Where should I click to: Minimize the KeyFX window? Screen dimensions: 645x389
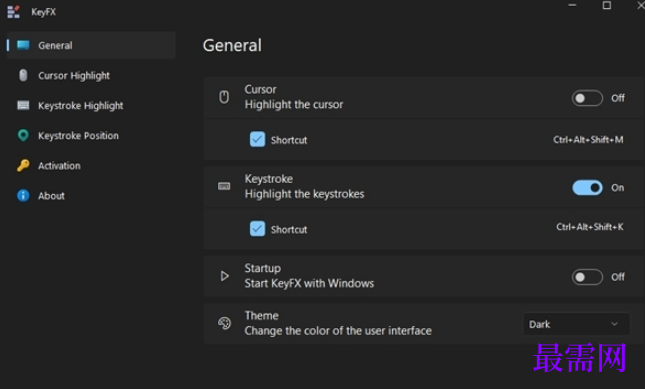click(x=572, y=5)
